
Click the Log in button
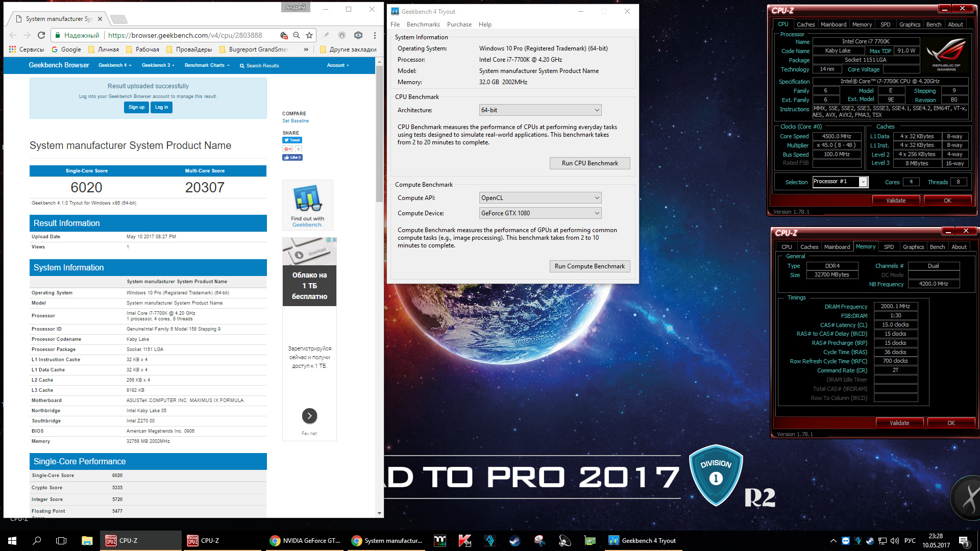[x=161, y=107]
